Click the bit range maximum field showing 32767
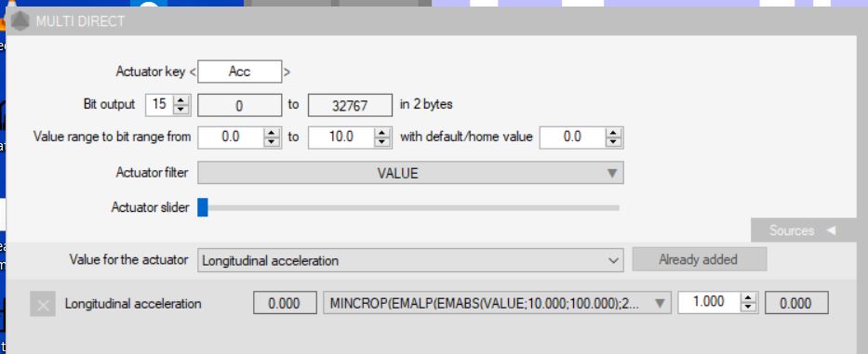Image resolution: width=868 pixels, height=354 pixels. coord(350,105)
